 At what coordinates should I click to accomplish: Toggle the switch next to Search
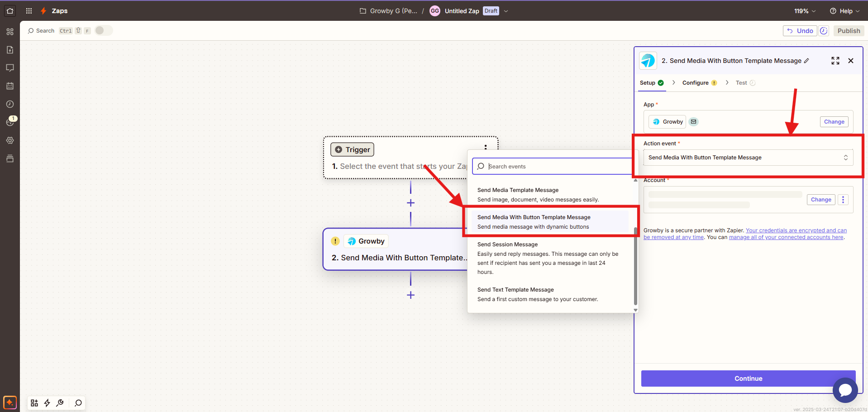(x=104, y=30)
